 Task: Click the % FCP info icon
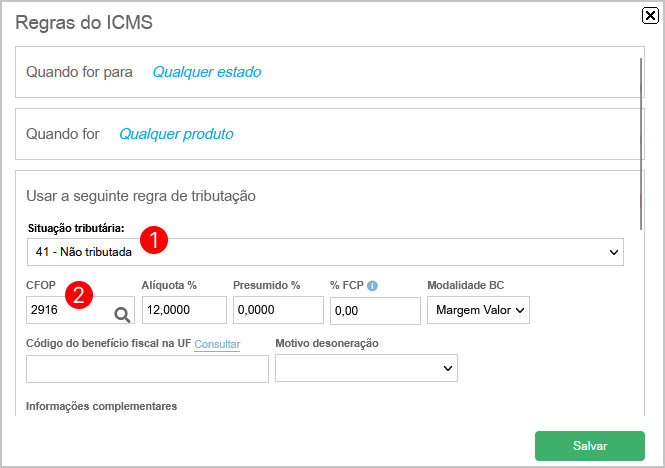tap(372, 286)
